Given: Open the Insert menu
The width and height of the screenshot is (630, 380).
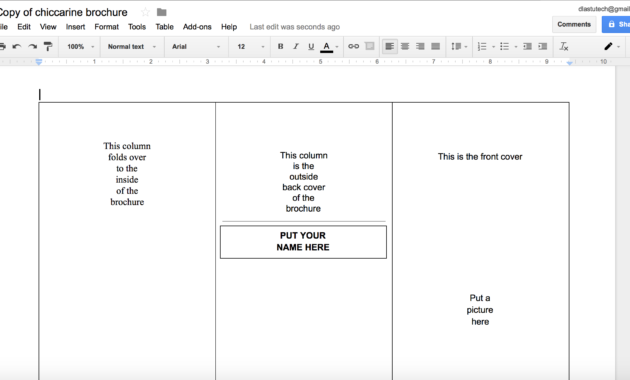Looking at the screenshot, I should click(76, 27).
